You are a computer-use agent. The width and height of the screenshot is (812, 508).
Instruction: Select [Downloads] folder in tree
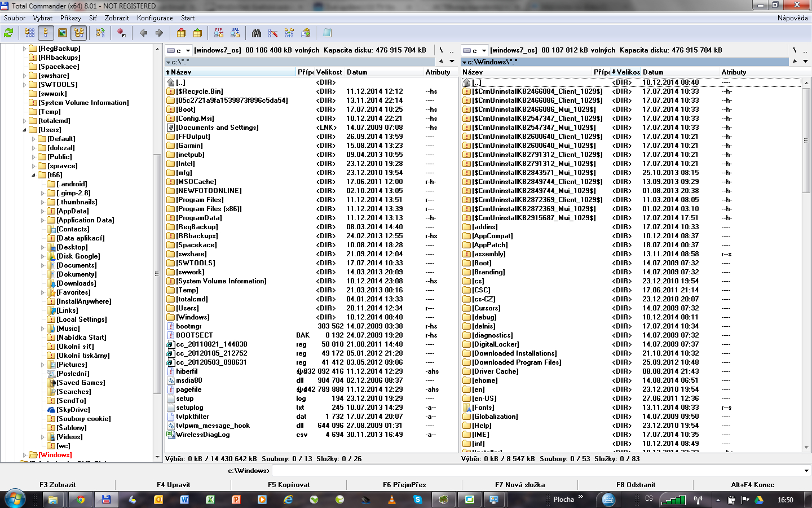76,283
